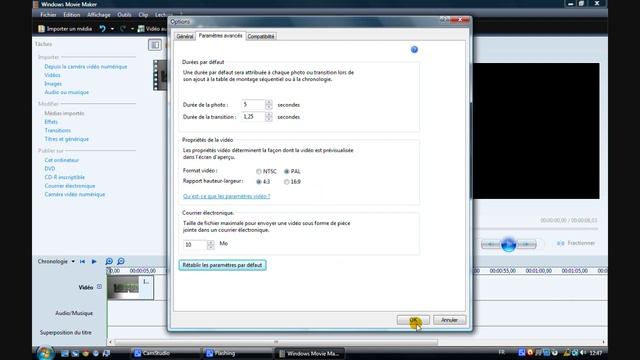The height and width of the screenshot is (360, 640).
Task: Select the video clip thumbnail on timeline
Action: tap(131, 287)
